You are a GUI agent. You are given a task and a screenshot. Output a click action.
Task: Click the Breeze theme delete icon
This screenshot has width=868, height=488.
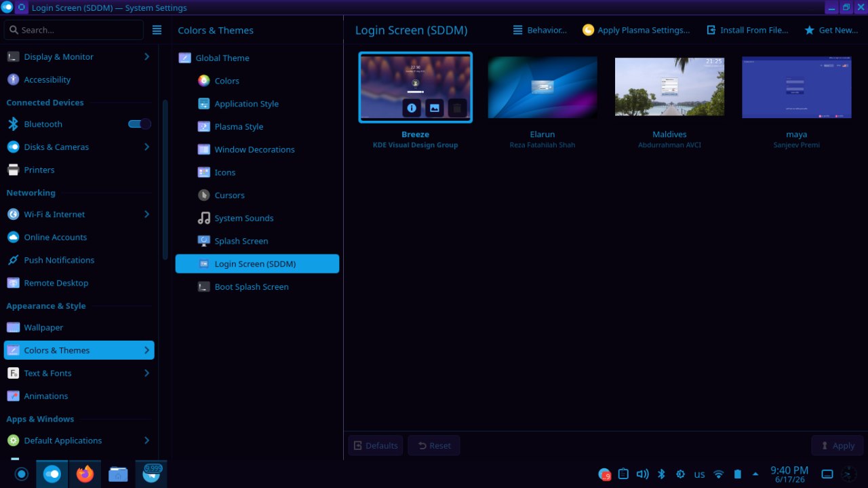[458, 108]
